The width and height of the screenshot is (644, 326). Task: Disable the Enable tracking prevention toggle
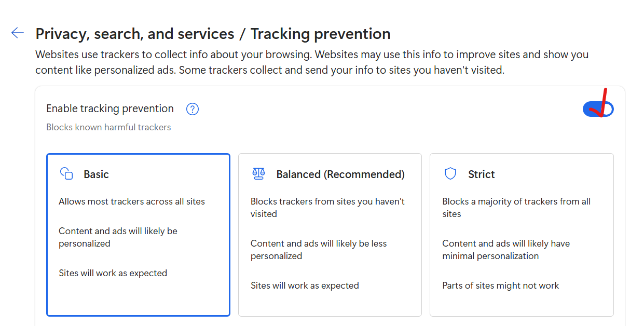(x=598, y=108)
